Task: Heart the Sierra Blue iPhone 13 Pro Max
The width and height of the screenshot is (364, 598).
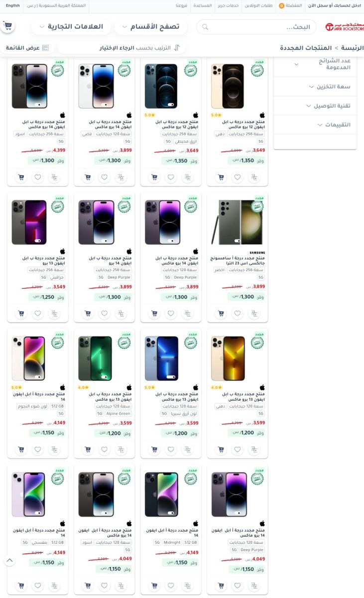Action: coord(171,449)
